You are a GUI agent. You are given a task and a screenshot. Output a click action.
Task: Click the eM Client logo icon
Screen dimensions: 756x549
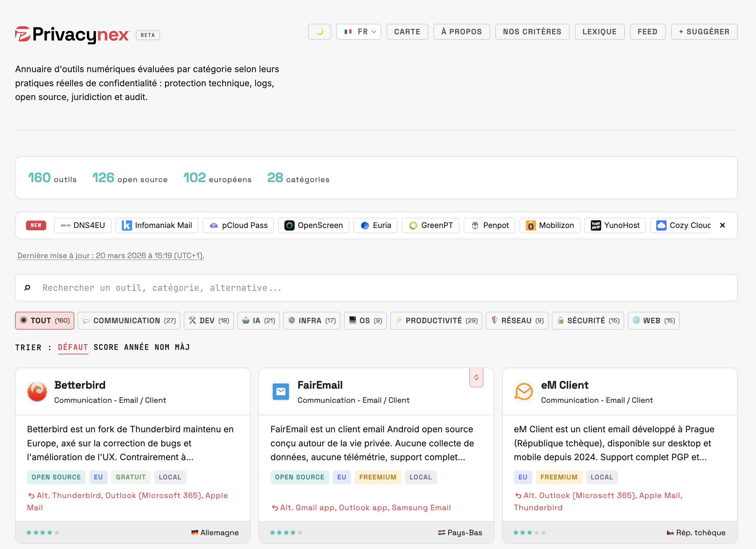(x=524, y=391)
